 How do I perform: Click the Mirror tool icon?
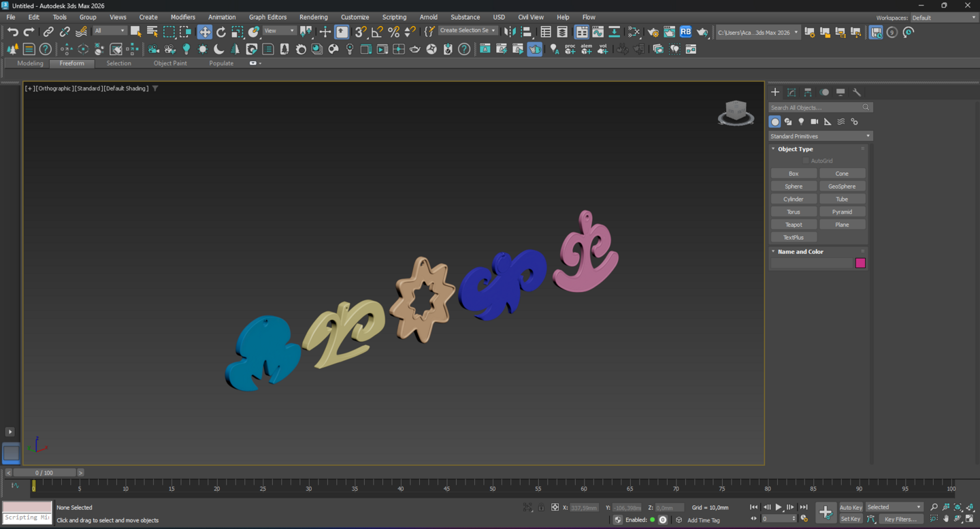pos(510,32)
